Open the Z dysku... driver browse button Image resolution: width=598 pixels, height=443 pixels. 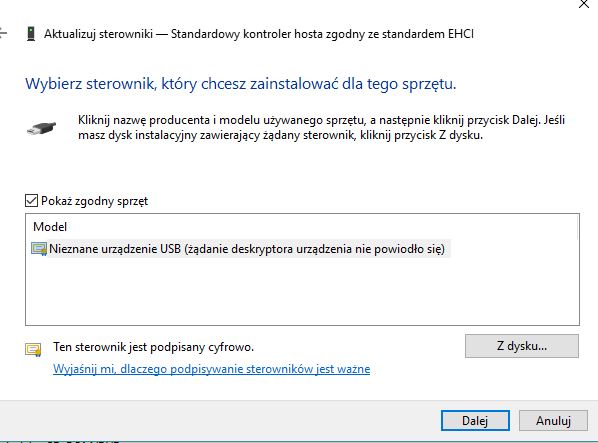coord(522,346)
